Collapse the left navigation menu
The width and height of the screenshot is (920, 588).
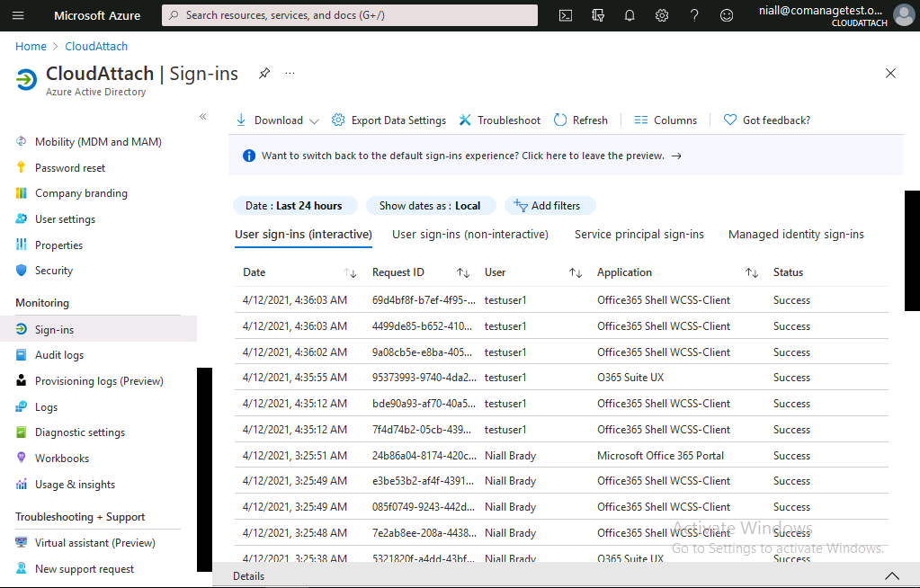[x=203, y=116]
